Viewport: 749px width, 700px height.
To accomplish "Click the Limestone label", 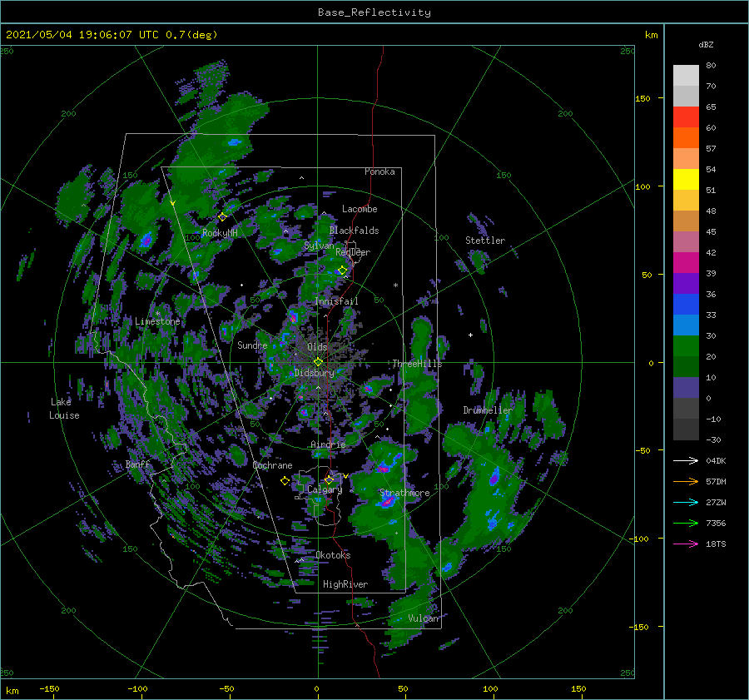I will click(x=157, y=321).
